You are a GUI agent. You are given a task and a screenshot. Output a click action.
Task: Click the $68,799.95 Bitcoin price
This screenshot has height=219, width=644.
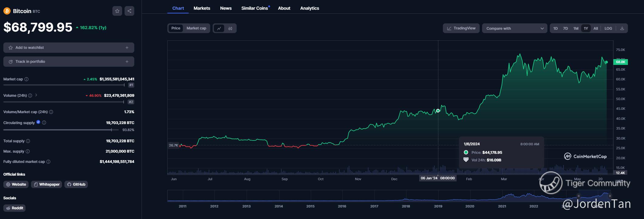click(38, 27)
